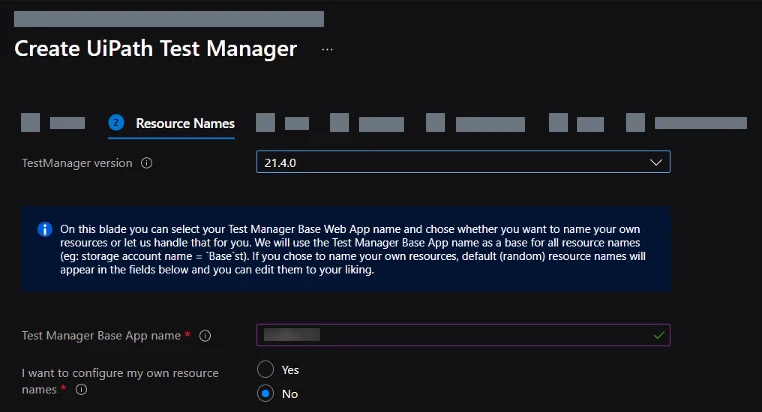Click the green validation checkmark in name field
The image size is (762, 412).
(659, 335)
